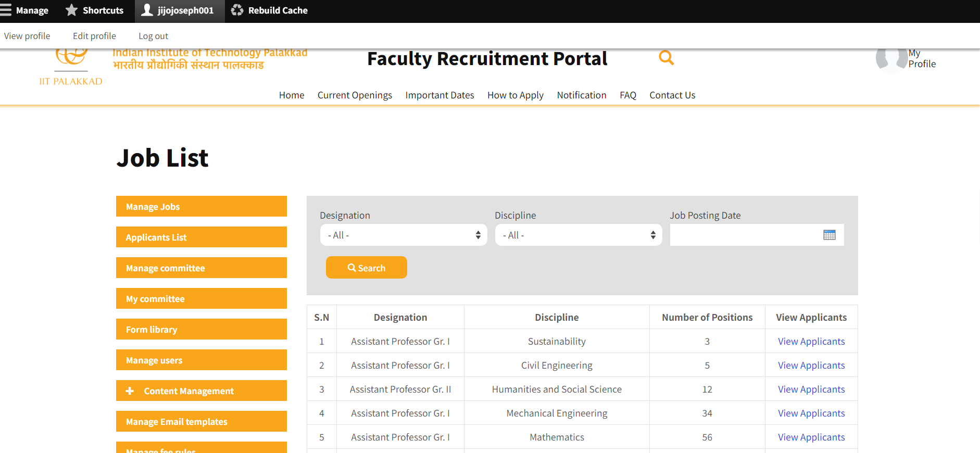Click the Manage hamburger menu icon

[6, 10]
